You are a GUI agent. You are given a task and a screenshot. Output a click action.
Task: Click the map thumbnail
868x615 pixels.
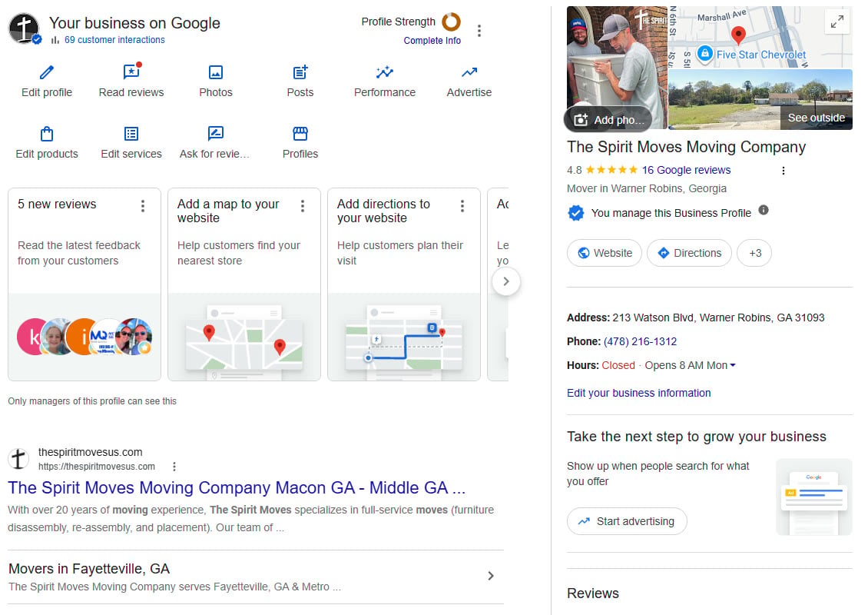tap(760, 37)
